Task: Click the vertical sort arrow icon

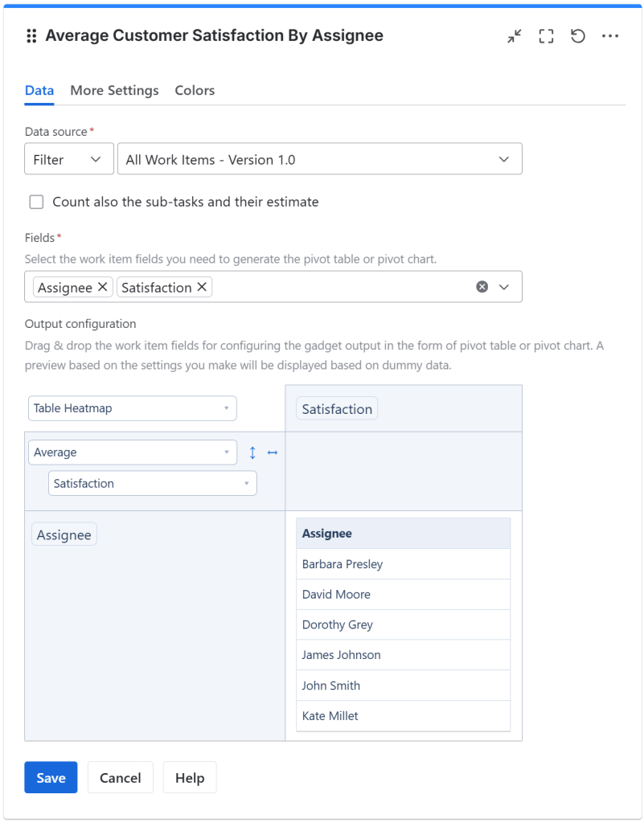Action: 252,452
